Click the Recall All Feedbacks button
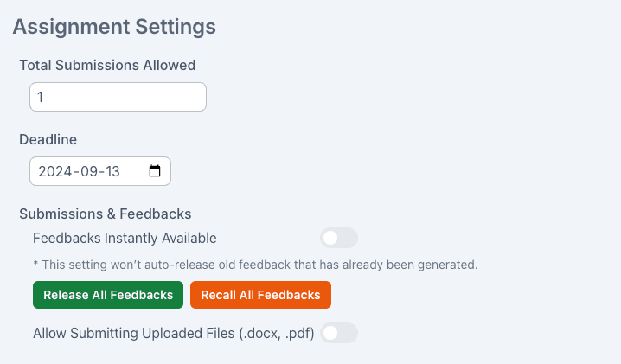This screenshot has width=621, height=364. tap(260, 295)
